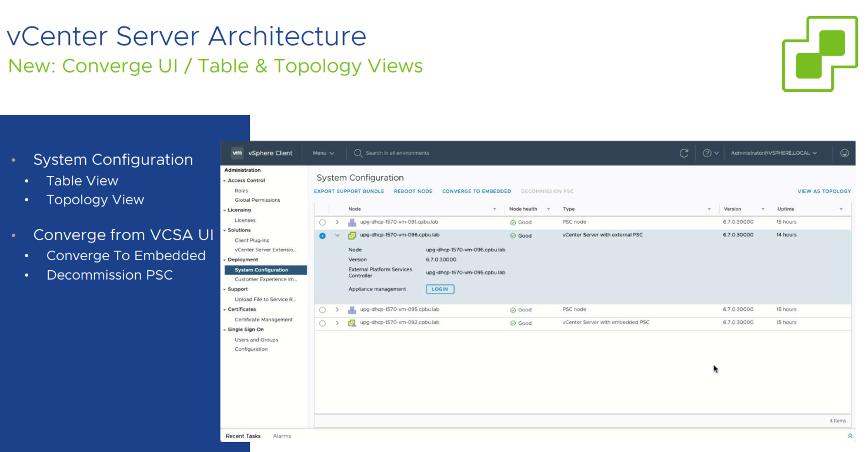Click node name upg-dhcp-1570-vm-092.cpbu.lab
This screenshot has height=452, width=868.
[x=399, y=323]
